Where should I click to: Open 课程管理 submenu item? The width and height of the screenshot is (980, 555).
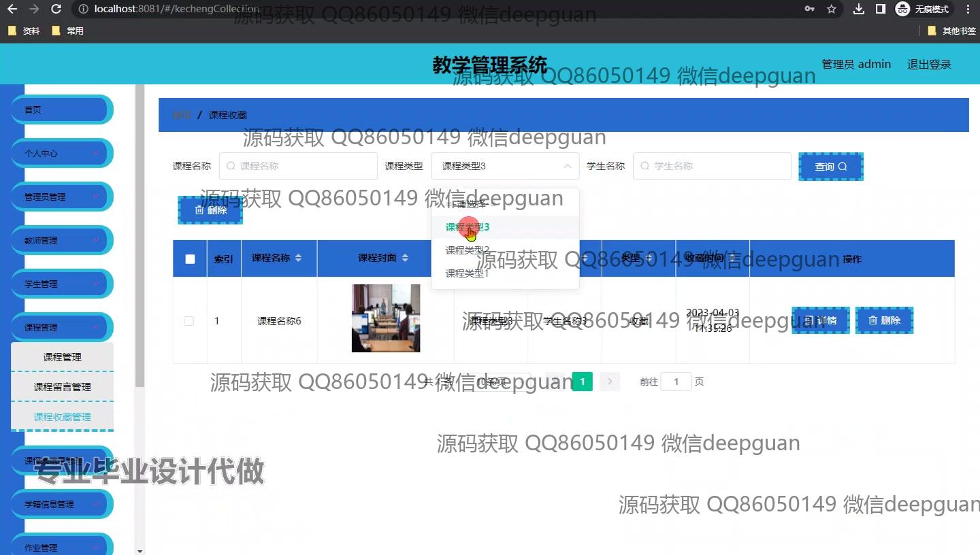pyautogui.click(x=62, y=357)
